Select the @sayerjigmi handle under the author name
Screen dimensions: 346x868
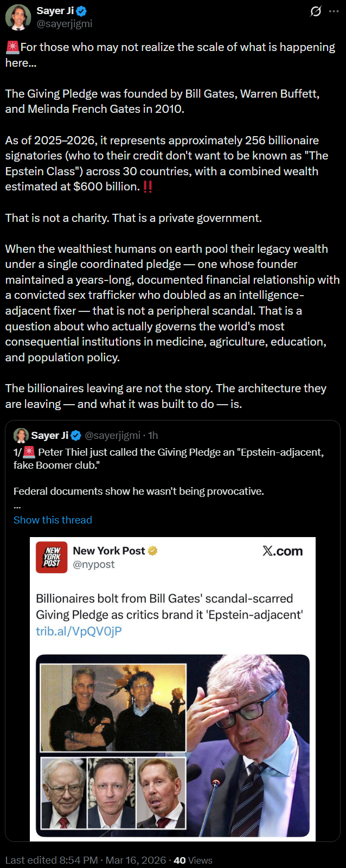(x=64, y=24)
